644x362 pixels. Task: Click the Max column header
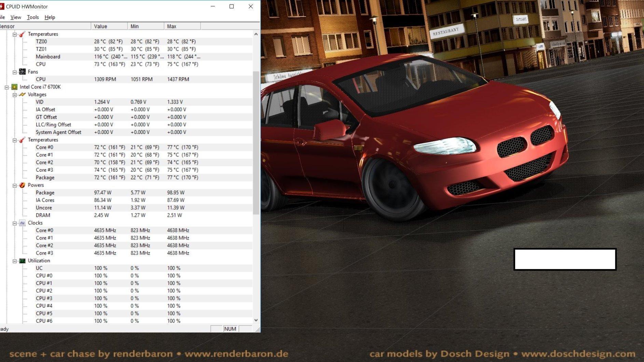182,26
